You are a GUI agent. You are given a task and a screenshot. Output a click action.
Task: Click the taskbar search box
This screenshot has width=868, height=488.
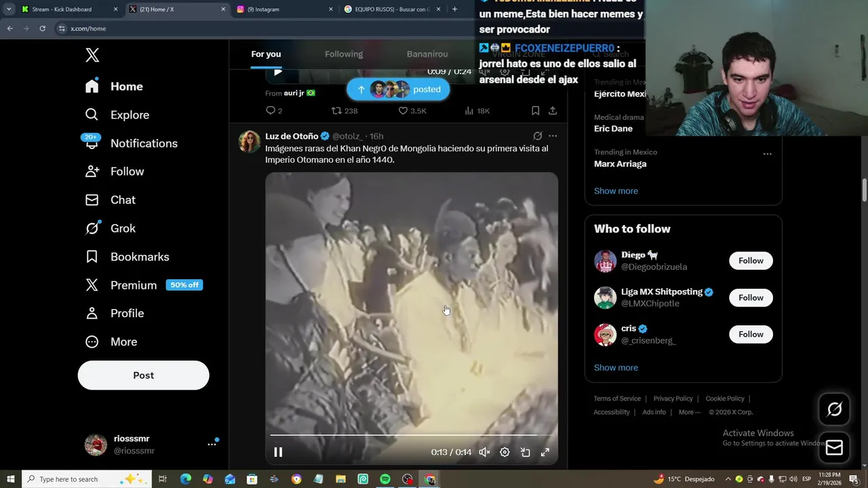pyautogui.click(x=86, y=479)
